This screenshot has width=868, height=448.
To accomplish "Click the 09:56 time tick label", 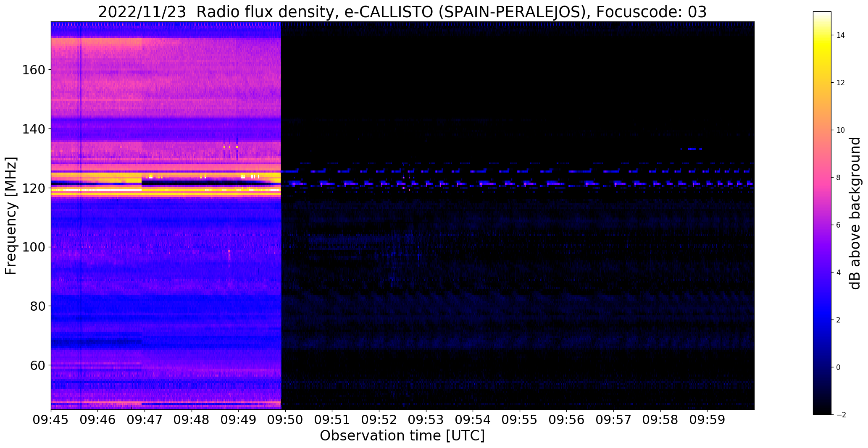I will click(567, 419).
